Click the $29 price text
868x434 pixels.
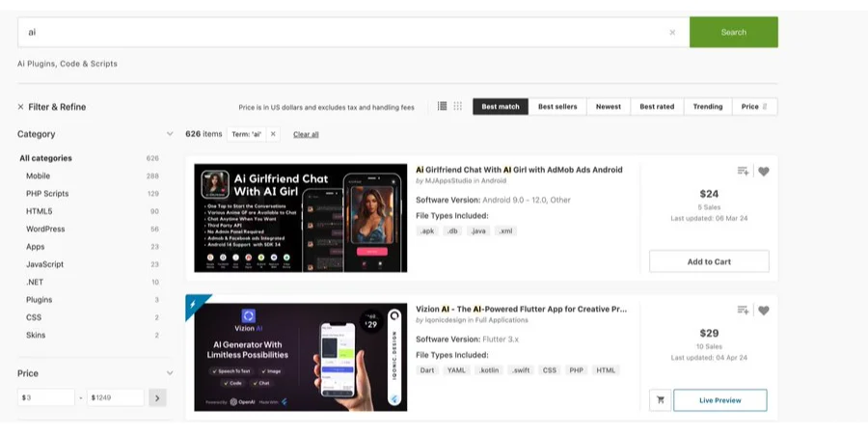coord(709,334)
